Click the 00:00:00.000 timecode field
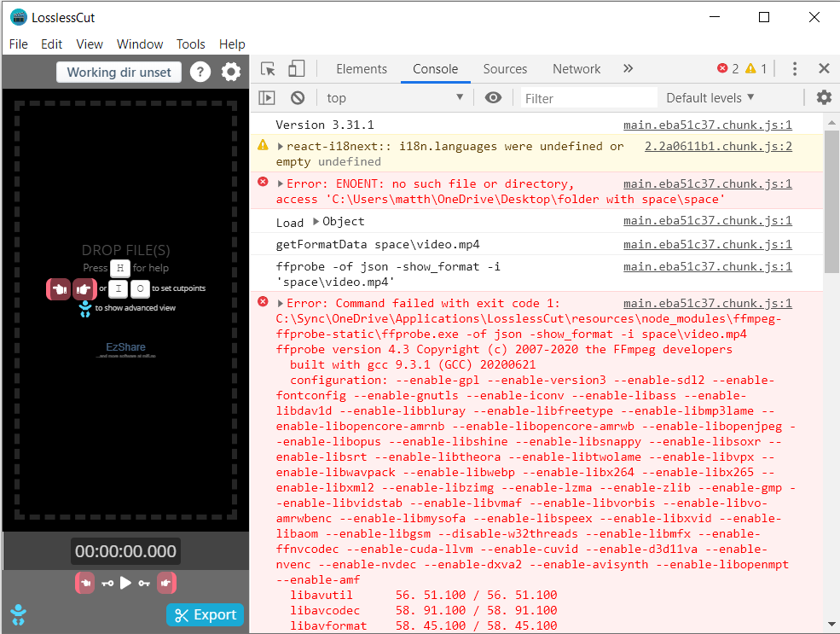Image resolution: width=840 pixels, height=634 pixels. [125, 551]
